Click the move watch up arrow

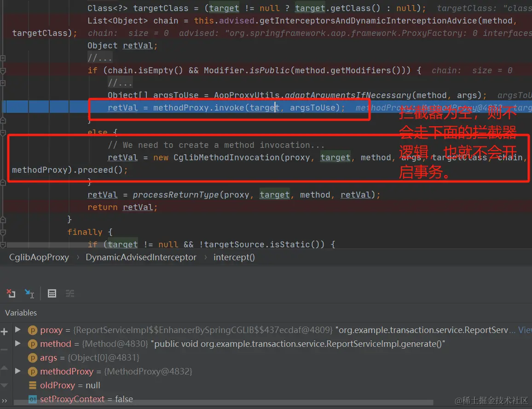coord(4,368)
